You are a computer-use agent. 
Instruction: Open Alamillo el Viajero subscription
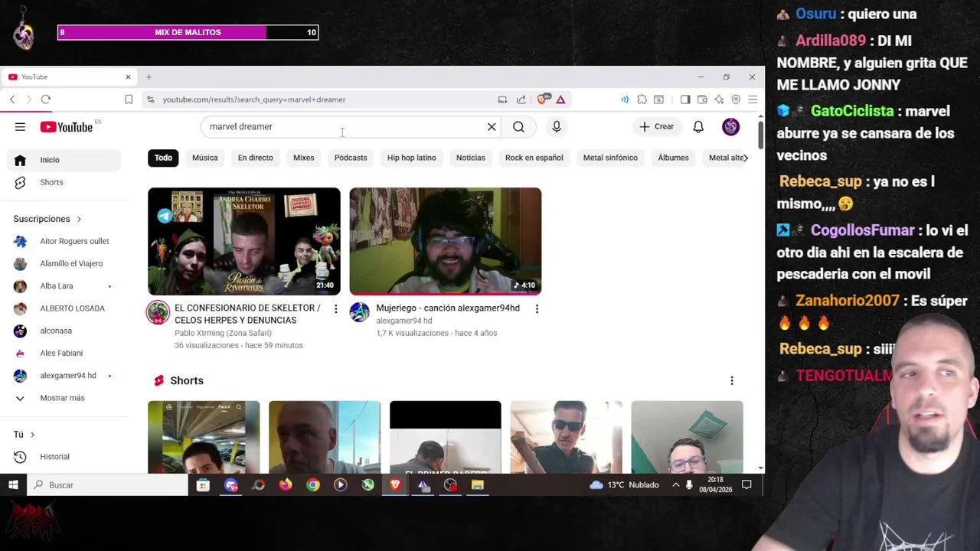[x=64, y=263]
